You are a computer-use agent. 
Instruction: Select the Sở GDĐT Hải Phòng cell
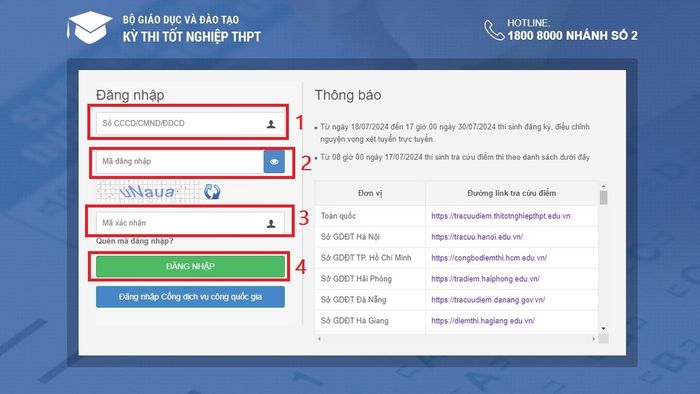pyautogui.click(x=370, y=279)
